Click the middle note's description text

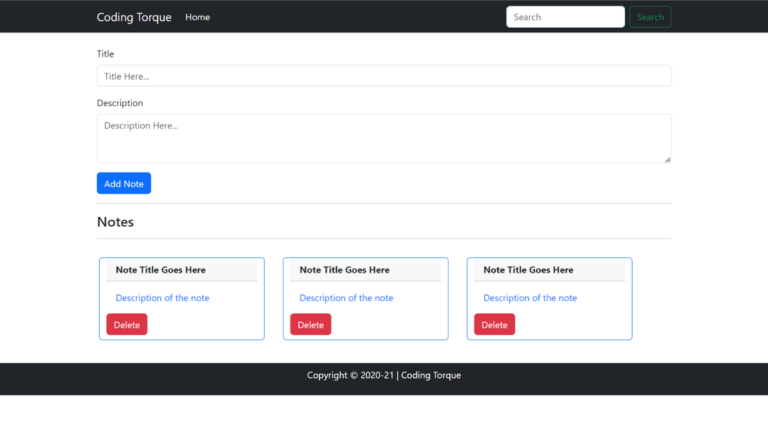pyautogui.click(x=346, y=298)
